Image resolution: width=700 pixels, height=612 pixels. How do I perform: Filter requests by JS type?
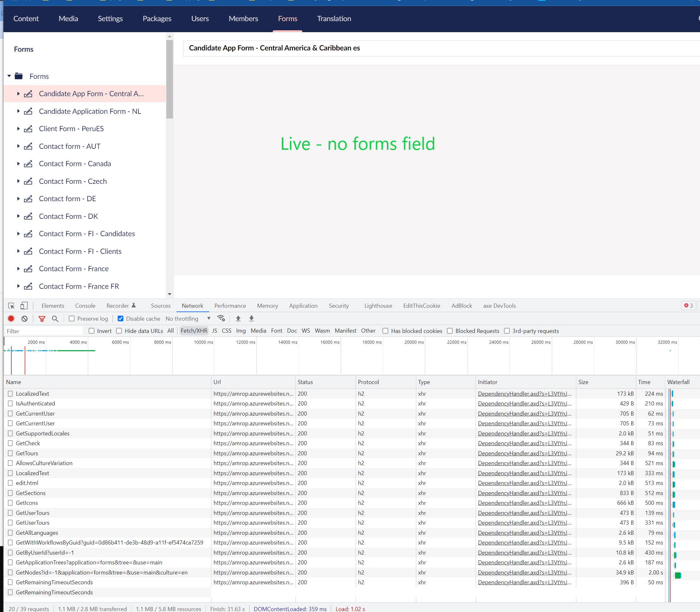(x=214, y=331)
